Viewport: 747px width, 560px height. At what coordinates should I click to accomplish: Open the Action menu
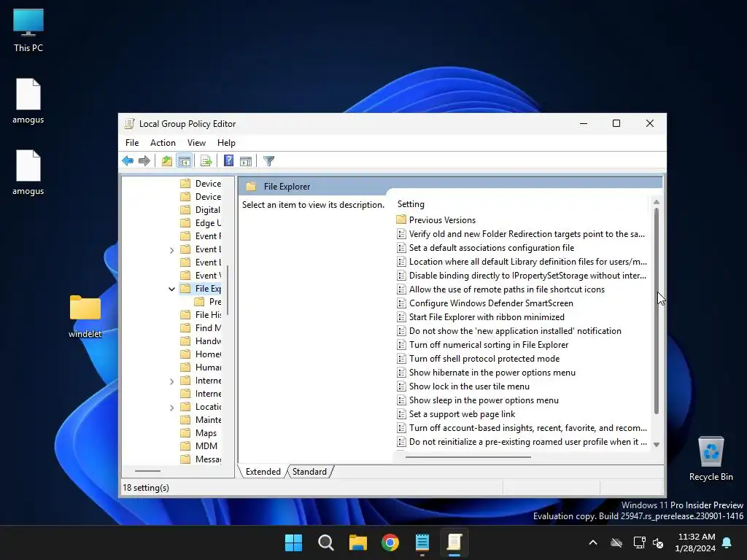coord(163,143)
